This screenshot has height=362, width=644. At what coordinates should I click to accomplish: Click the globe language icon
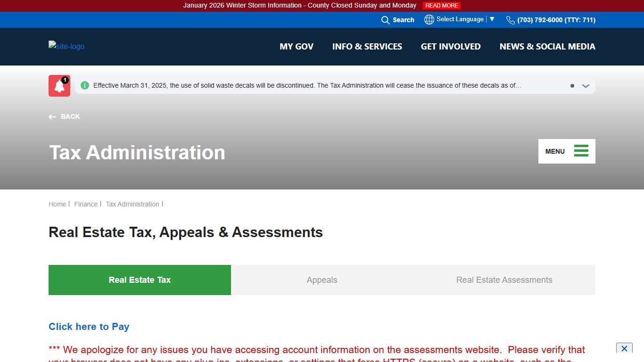tap(429, 19)
